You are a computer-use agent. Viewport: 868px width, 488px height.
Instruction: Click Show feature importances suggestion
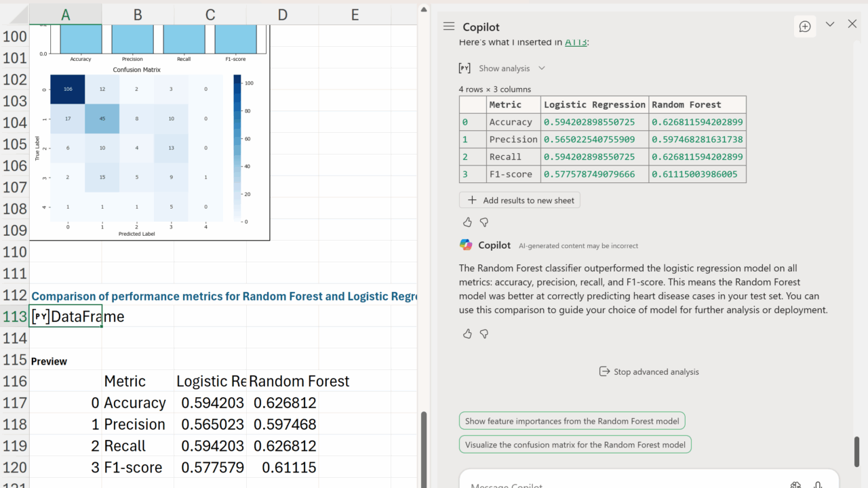572,421
